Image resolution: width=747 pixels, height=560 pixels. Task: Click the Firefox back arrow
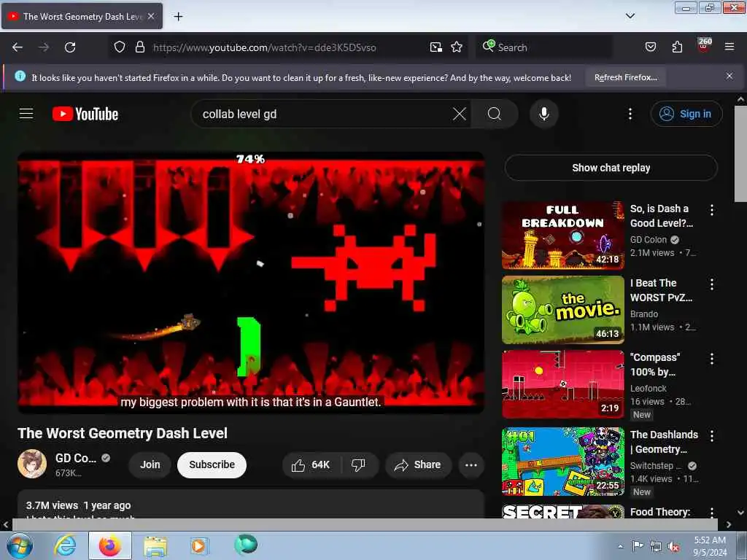18,47
